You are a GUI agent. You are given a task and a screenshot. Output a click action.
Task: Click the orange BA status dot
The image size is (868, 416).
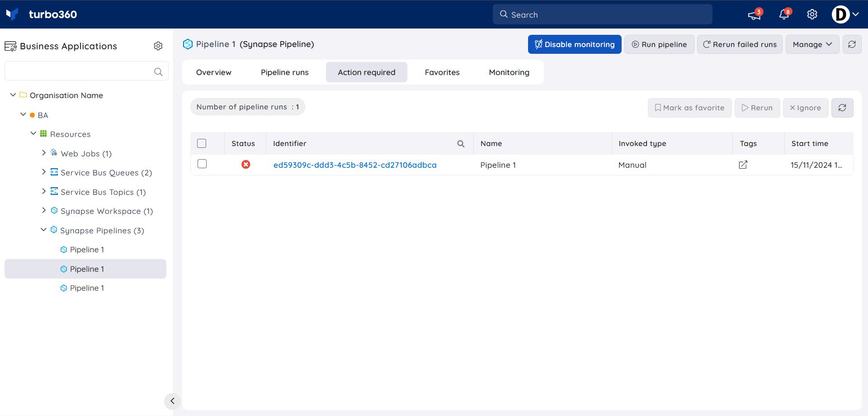[32, 115]
